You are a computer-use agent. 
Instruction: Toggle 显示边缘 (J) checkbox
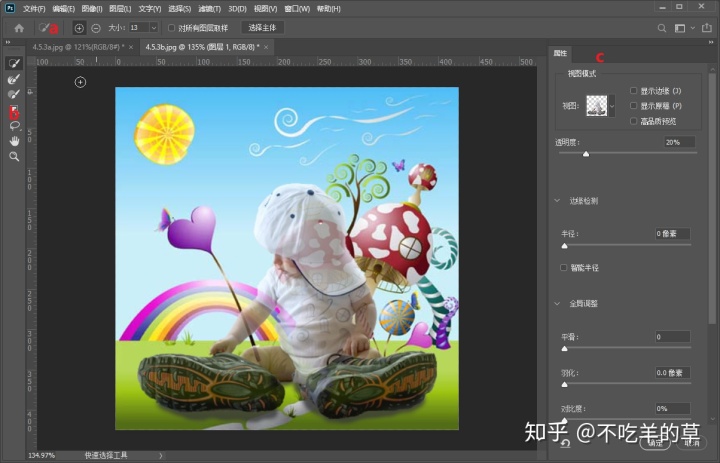pos(634,90)
